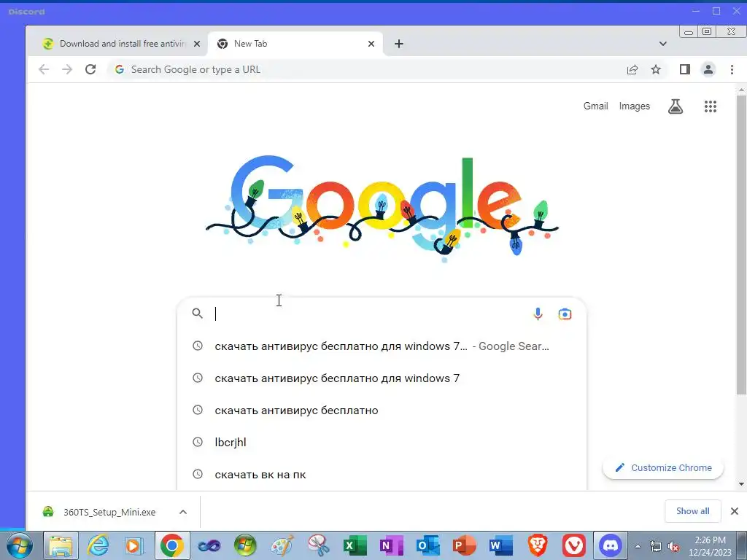
Task: Expand options for 360TS_Setup_Mini.exe download
Action: (x=183, y=512)
